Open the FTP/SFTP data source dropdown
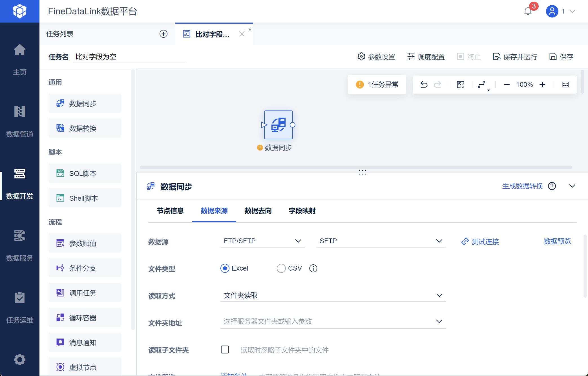The width and height of the screenshot is (588, 376). click(262, 241)
